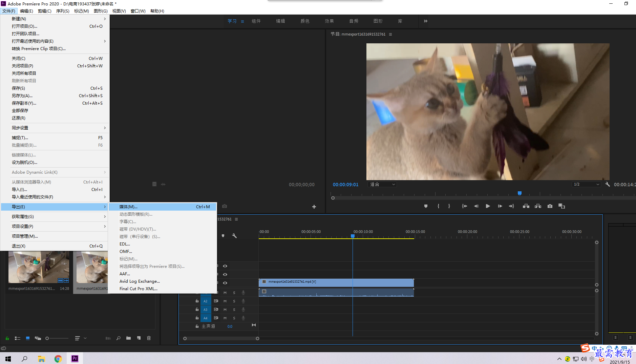The image size is (636, 364).
Task: Expand 同步设置 submenu
Action: (55, 128)
